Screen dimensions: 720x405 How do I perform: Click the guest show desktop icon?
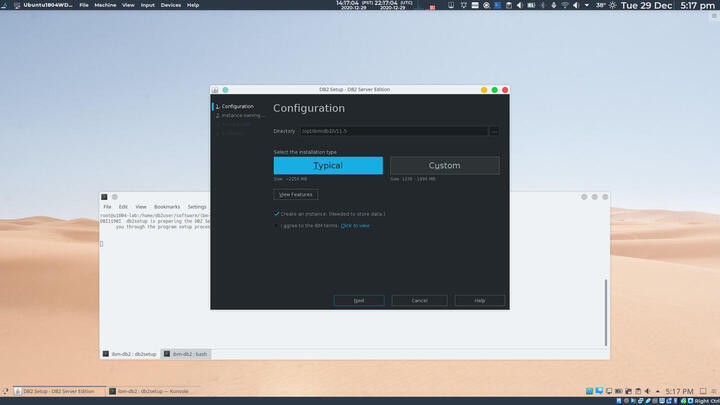[x=703, y=391]
